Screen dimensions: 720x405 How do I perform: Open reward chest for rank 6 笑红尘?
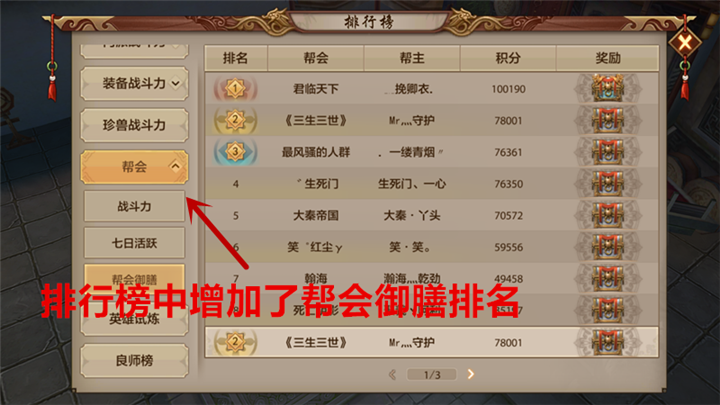(608, 247)
